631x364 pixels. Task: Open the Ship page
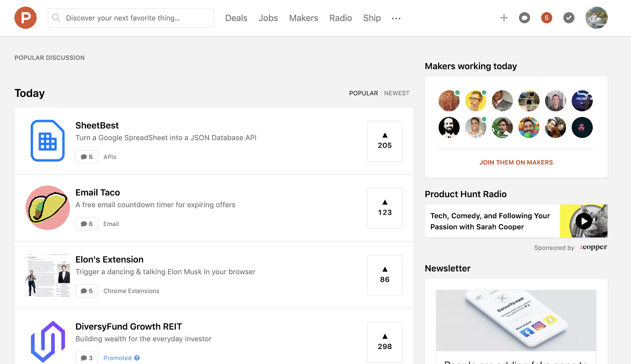pos(372,18)
